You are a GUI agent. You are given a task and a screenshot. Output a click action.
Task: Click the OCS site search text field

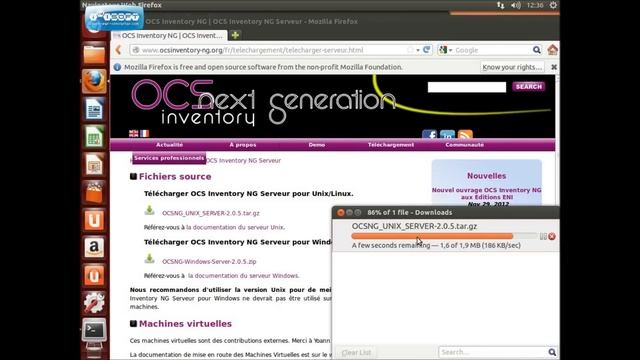[467, 87]
